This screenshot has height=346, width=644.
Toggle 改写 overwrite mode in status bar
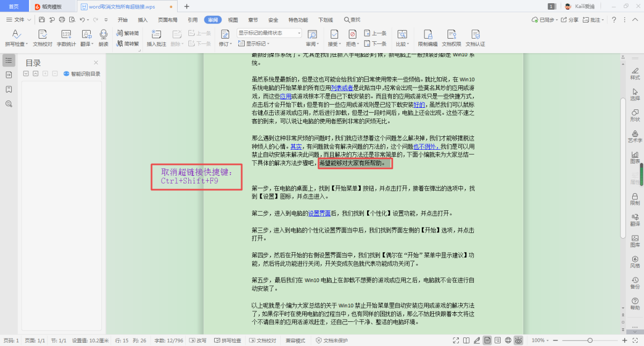tap(198, 341)
